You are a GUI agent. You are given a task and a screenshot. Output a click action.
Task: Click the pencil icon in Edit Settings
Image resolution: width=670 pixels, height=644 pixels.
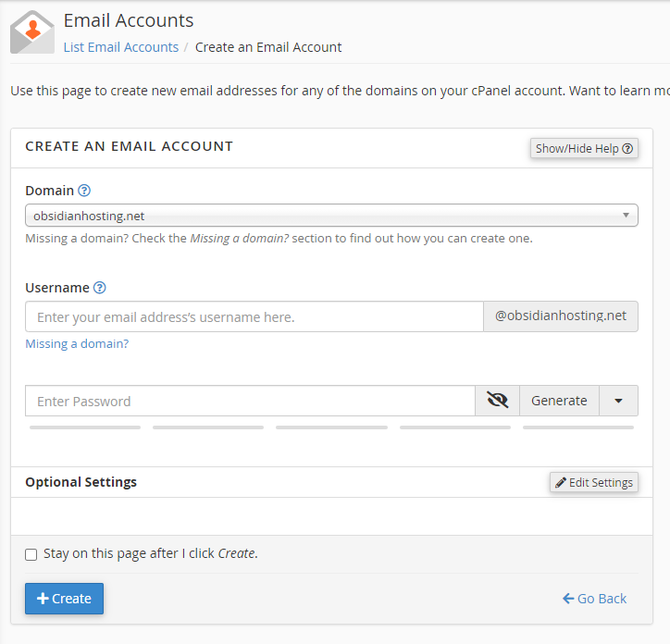pos(561,482)
